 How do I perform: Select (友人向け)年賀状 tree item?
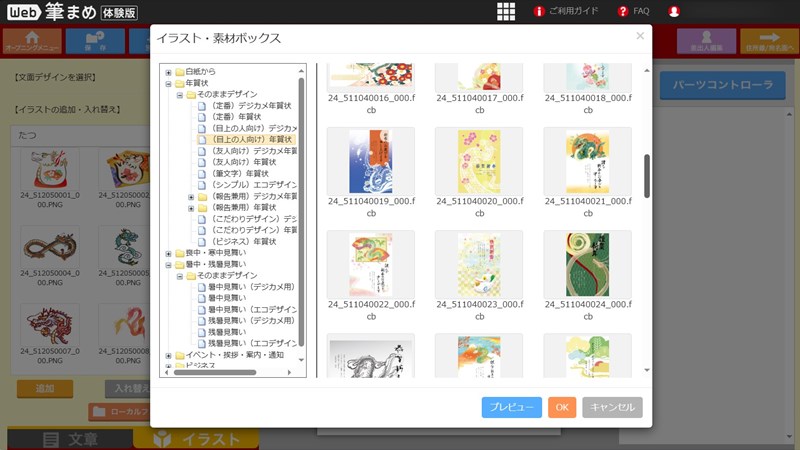237,162
